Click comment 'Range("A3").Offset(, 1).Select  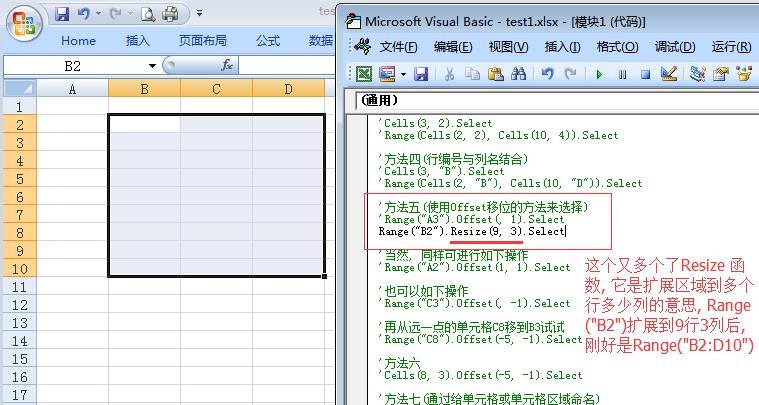[x=471, y=219]
